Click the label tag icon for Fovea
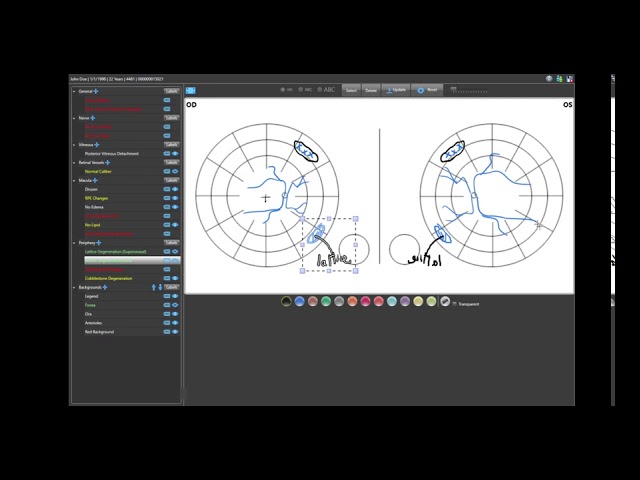 (x=167, y=305)
